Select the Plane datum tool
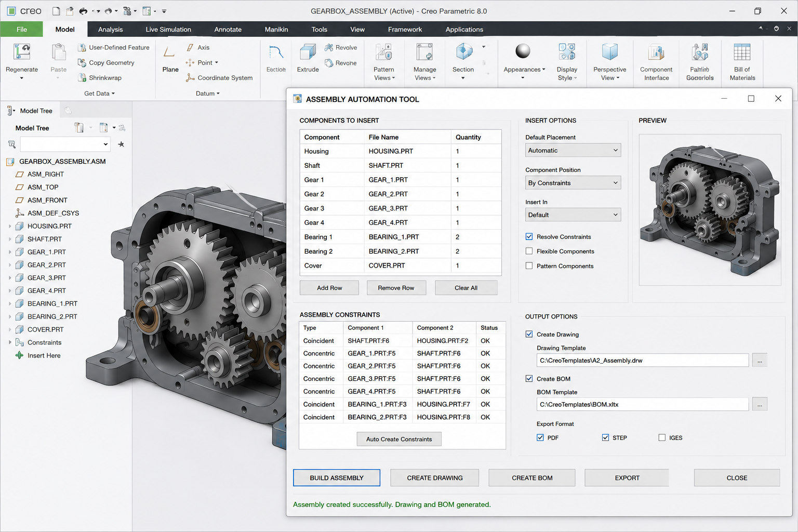Screen dimensions: 798x532 [170, 58]
